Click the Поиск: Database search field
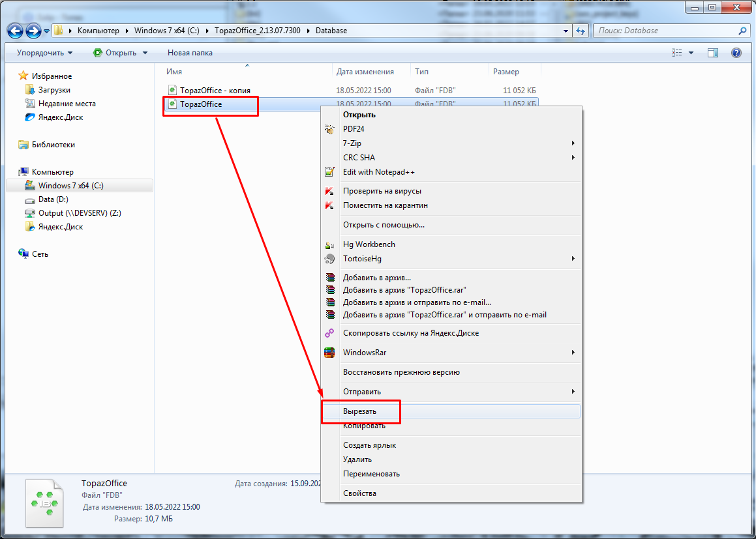The width and height of the screenshot is (756, 539). click(x=671, y=31)
